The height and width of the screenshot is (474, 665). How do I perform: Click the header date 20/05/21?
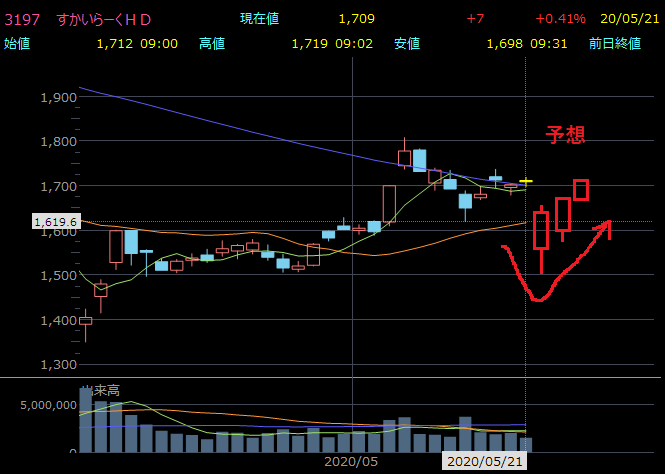[x=629, y=18]
